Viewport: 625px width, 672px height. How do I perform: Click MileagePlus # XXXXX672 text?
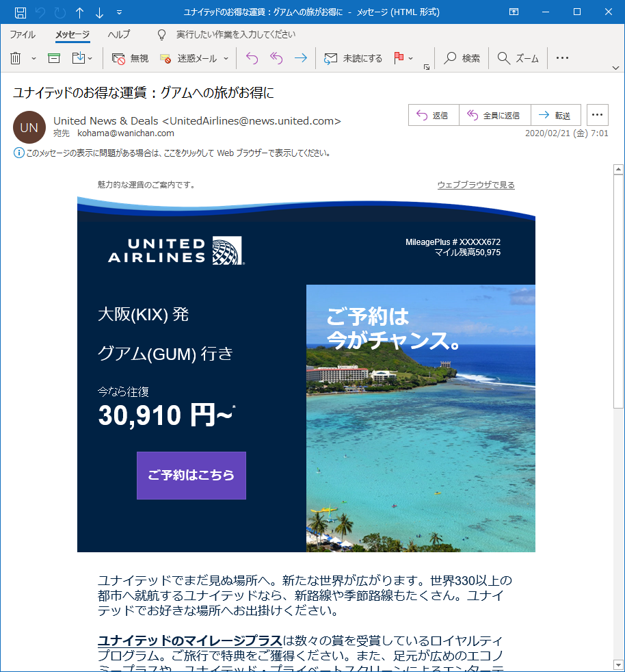(453, 242)
